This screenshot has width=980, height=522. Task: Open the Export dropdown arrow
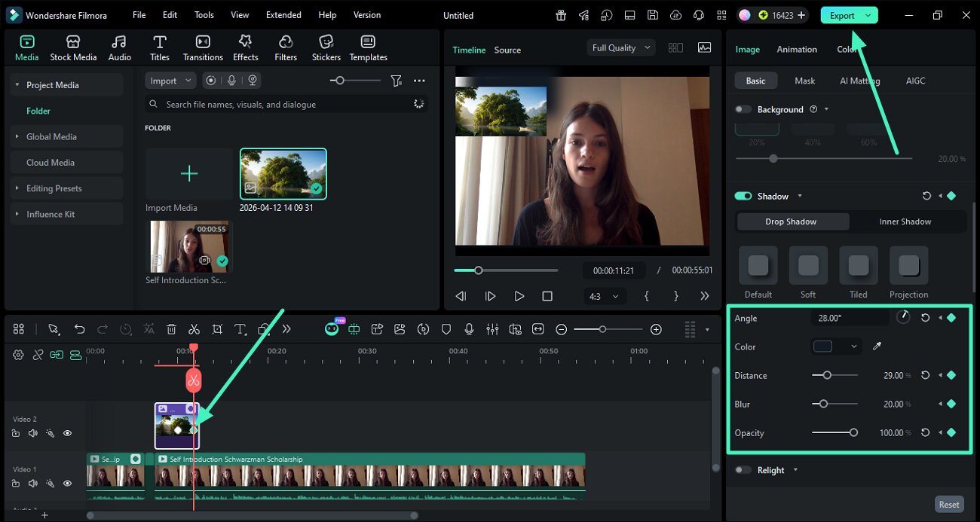868,15
